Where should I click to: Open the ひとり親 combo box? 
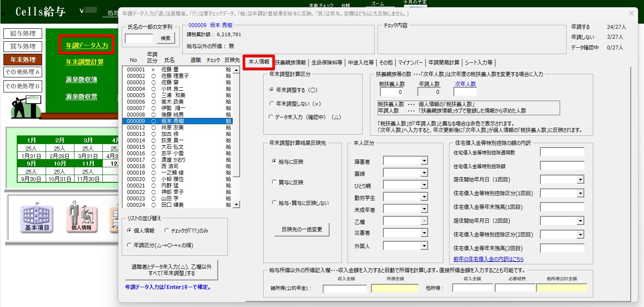(424, 185)
